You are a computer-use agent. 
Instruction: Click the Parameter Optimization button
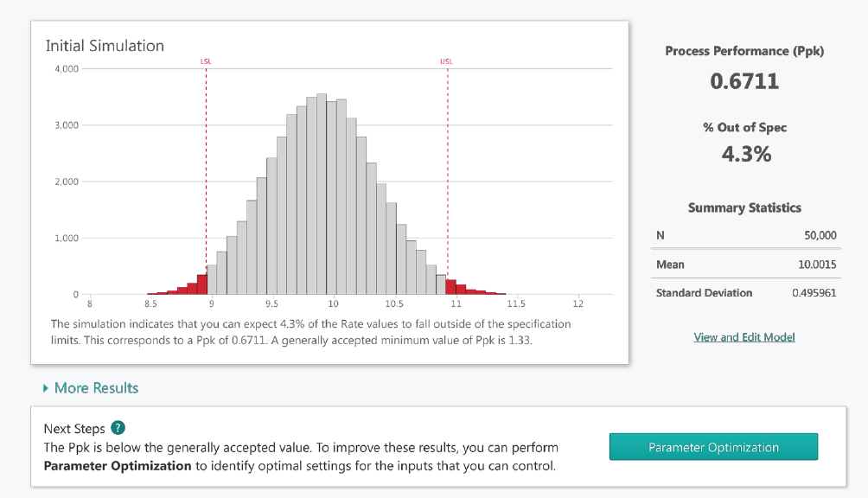pos(713,447)
